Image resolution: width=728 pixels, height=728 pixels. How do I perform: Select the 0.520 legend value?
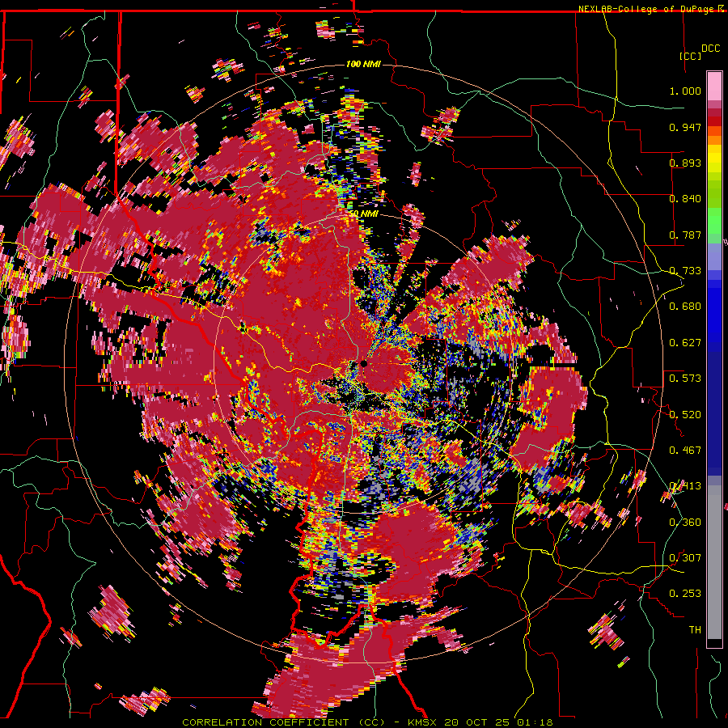685,415
